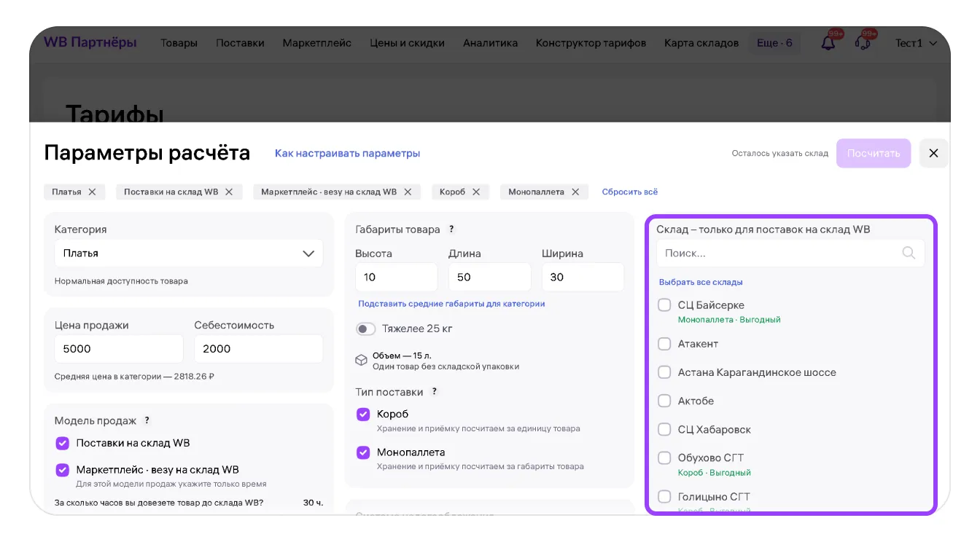Select the Обухово СГТ warehouse
Screen dimensions: 980x542
[x=664, y=458]
